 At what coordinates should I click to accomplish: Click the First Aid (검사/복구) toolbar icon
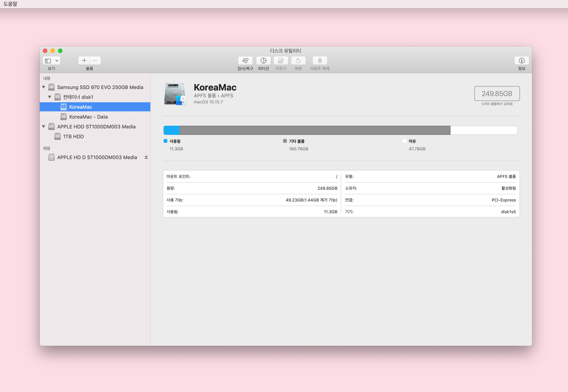tap(245, 61)
